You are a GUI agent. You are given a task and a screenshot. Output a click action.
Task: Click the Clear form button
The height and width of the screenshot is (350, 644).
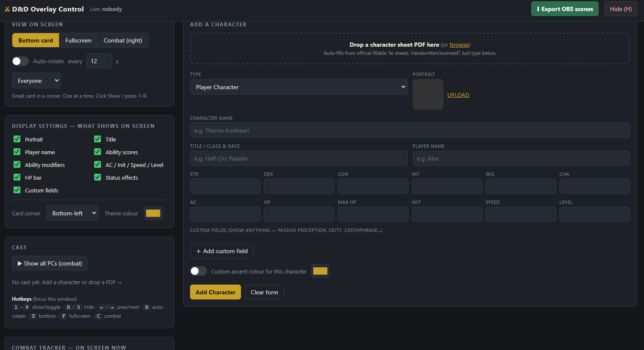coord(264,292)
